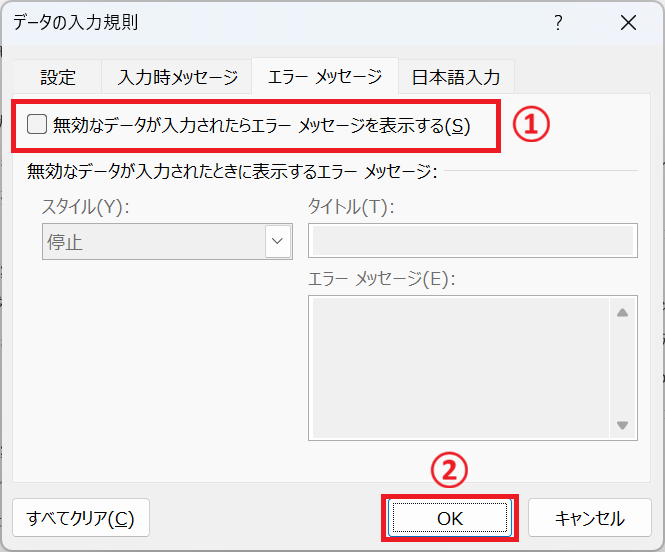Select the エラー メッセージ tab
The width and height of the screenshot is (665, 552).
pos(324,76)
